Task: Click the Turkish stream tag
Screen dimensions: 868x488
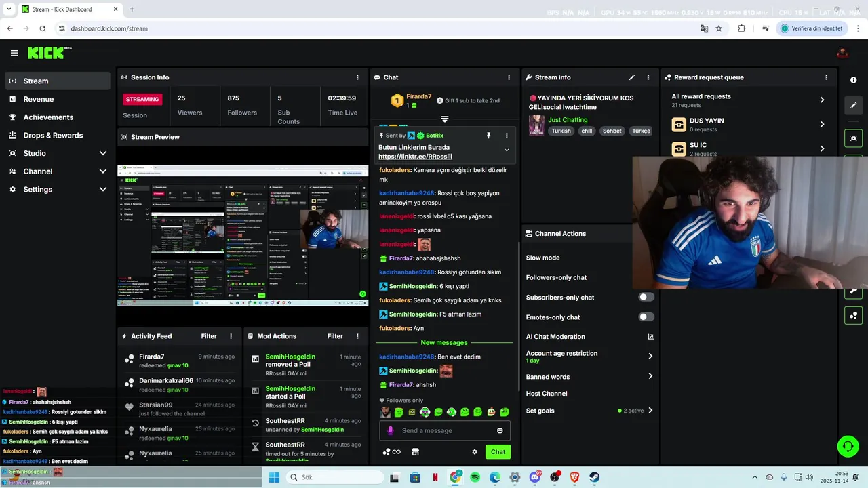Action: (x=561, y=131)
